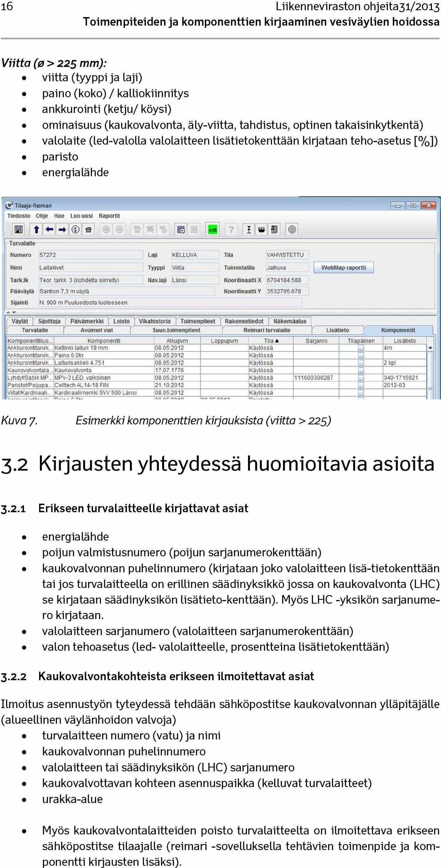The width and height of the screenshot is (441, 868).
Task: Click the crown-shaped toolbar icon
Action: 261,229
